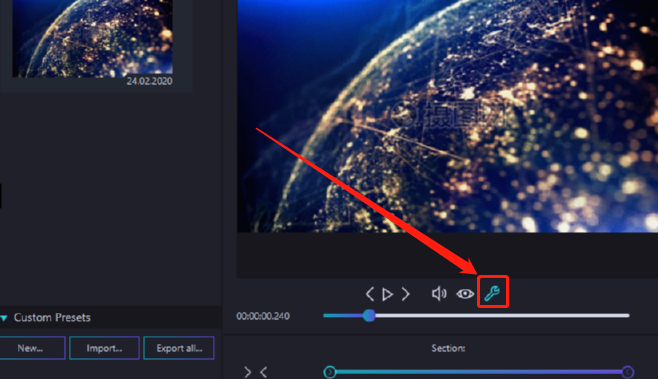This screenshot has height=379, width=658.
Task: Step forward one frame with right chevron
Action: pos(405,294)
